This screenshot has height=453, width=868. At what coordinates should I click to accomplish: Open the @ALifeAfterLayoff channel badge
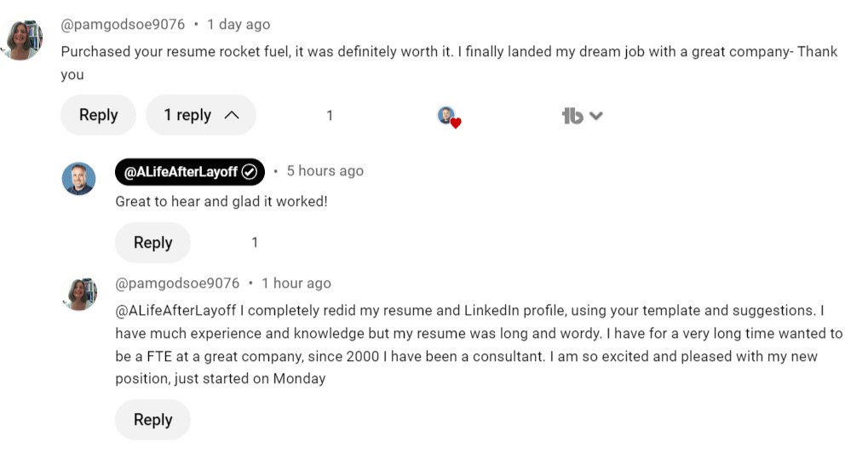[190, 171]
